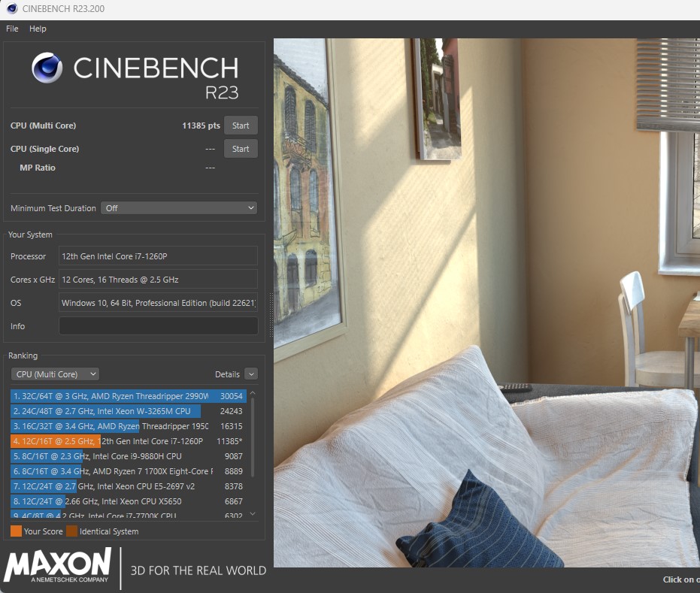700x593 pixels.
Task: Open the Help menu
Action: [38, 29]
